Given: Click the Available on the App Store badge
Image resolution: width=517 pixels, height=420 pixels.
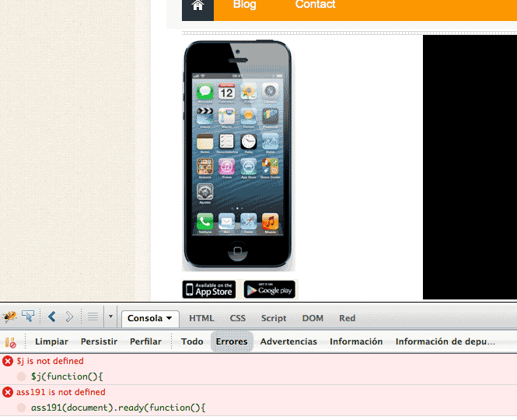Looking at the screenshot, I should point(209,289).
